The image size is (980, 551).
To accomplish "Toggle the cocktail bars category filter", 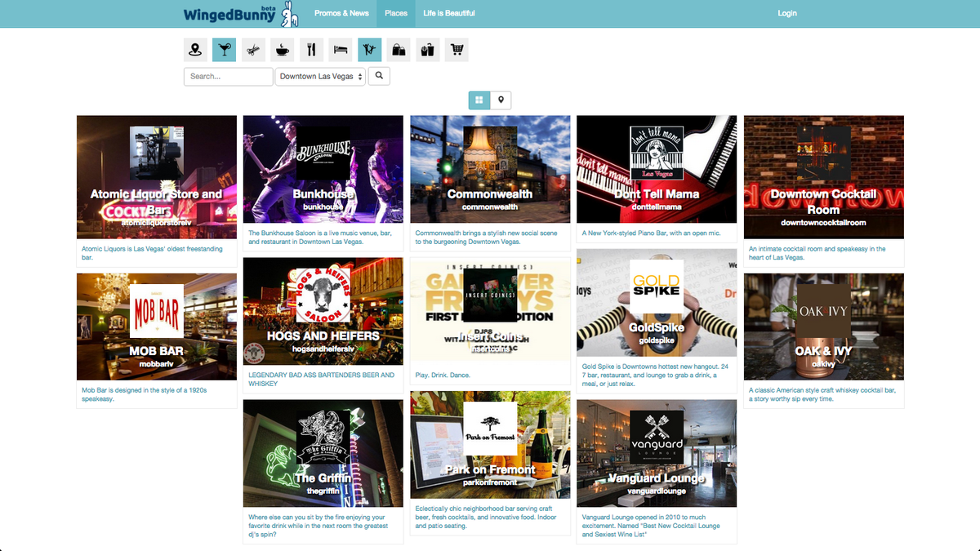I will click(224, 50).
